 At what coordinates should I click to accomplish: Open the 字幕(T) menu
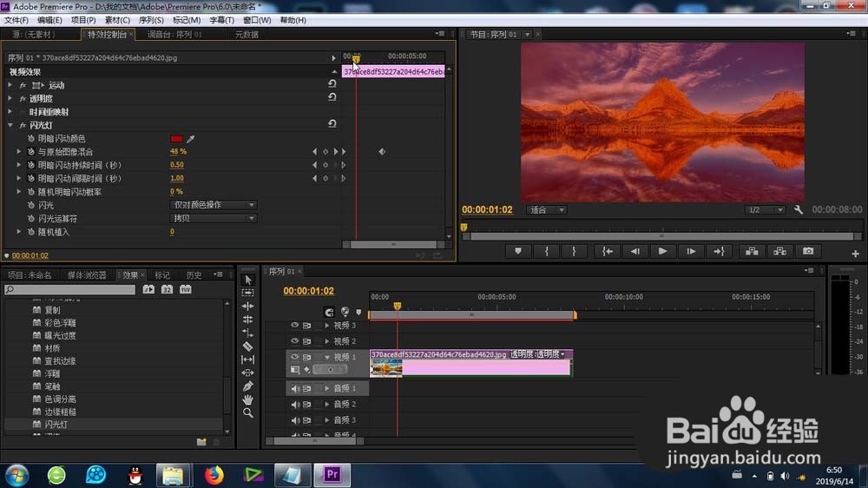(x=222, y=20)
